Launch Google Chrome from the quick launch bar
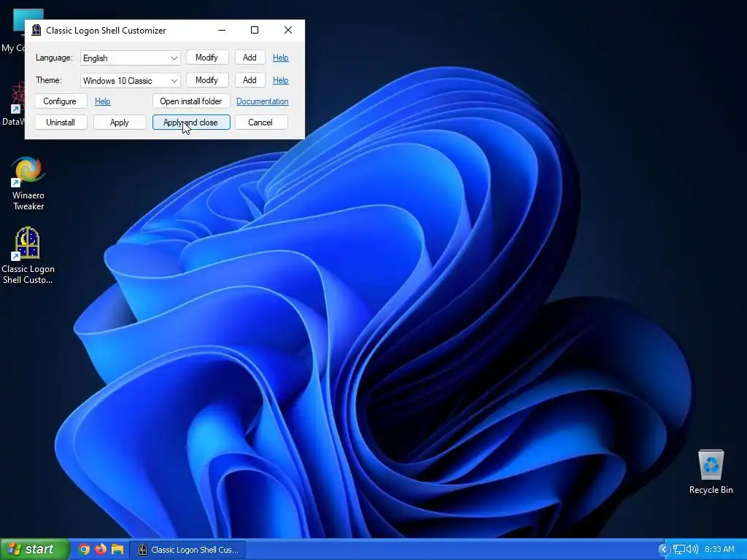Viewport: 747px width, 560px height. click(x=84, y=549)
